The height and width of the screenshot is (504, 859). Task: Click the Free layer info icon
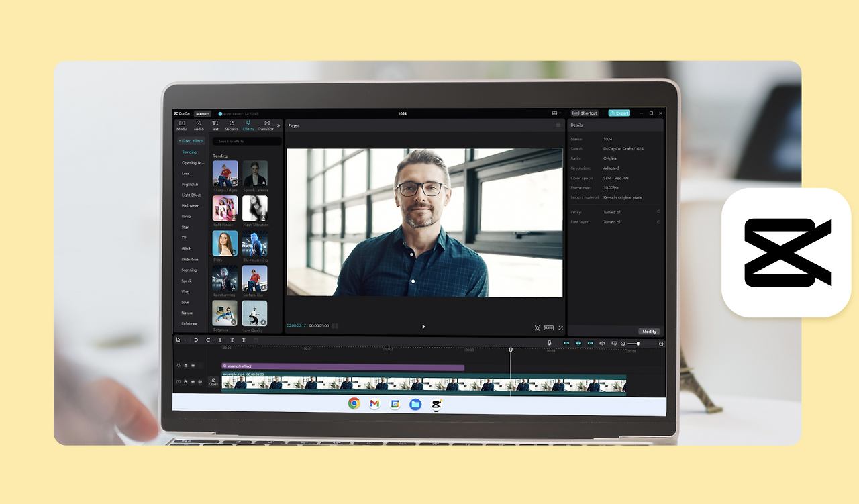pos(658,221)
